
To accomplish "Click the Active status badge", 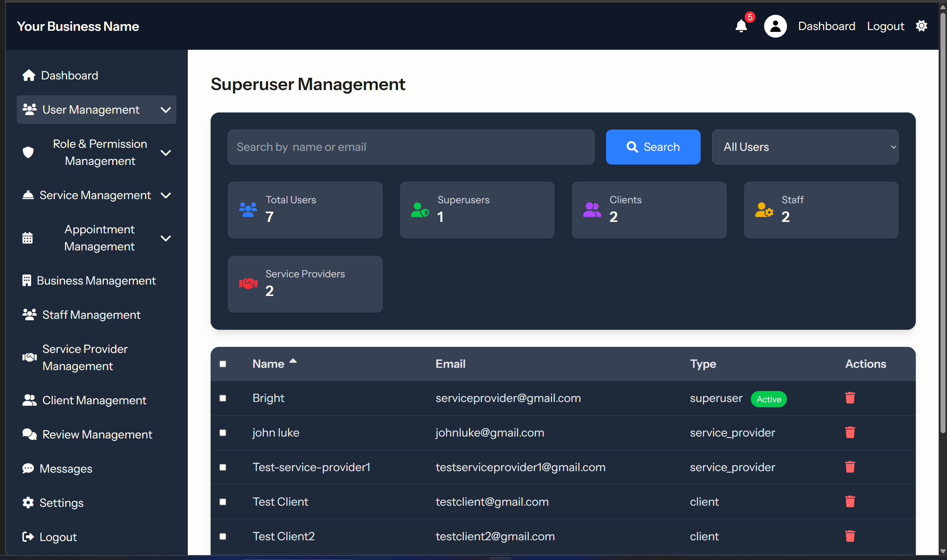I will tap(769, 399).
